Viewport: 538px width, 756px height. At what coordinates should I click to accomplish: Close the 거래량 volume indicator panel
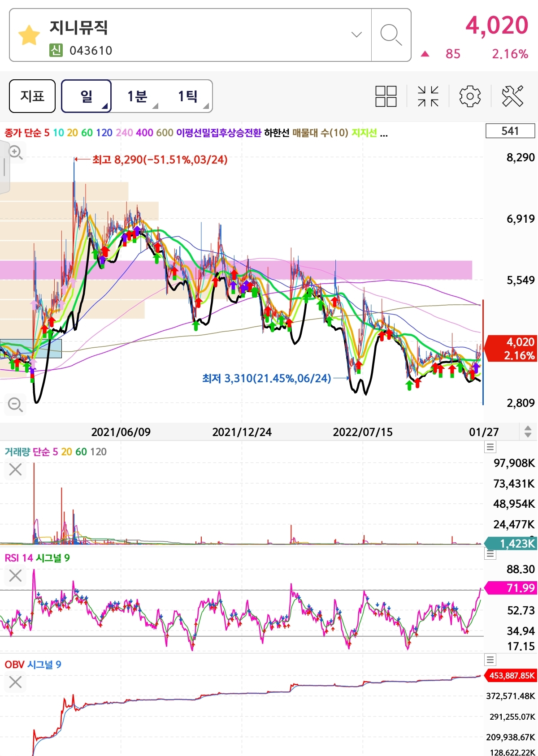tap(15, 470)
